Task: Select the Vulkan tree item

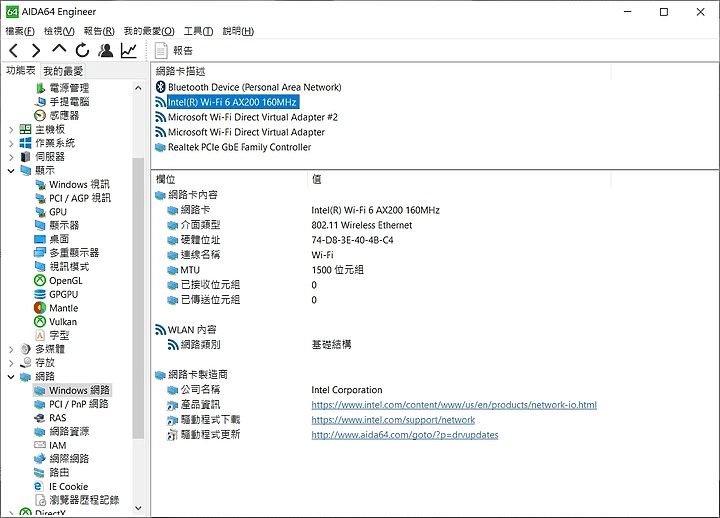Action: 63,321
